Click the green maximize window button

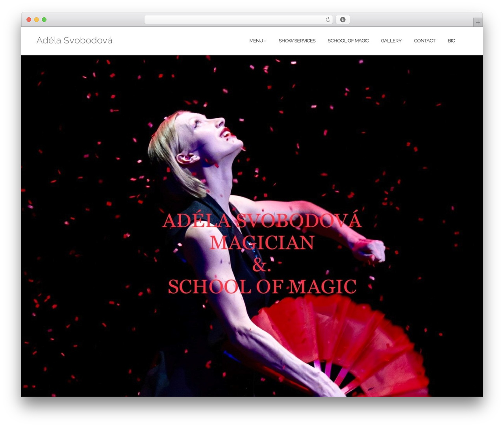tap(44, 20)
